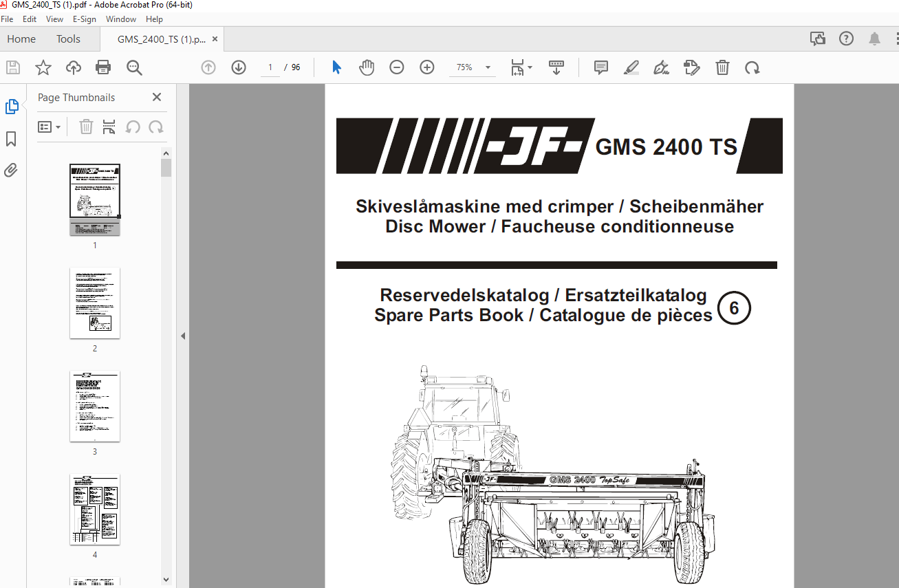This screenshot has width=899, height=588.
Task: Rotate thumbnails counterclockwise in the panel
Action: (x=133, y=127)
